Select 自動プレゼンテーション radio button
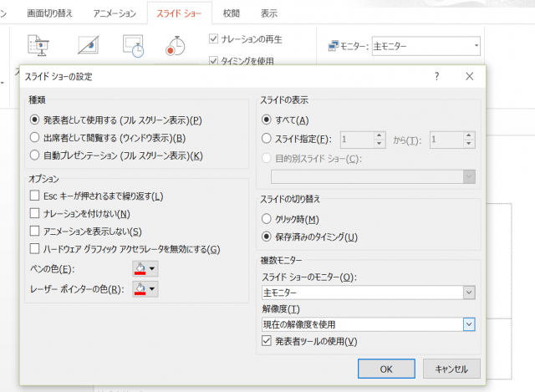The image size is (535, 392). tap(35, 155)
